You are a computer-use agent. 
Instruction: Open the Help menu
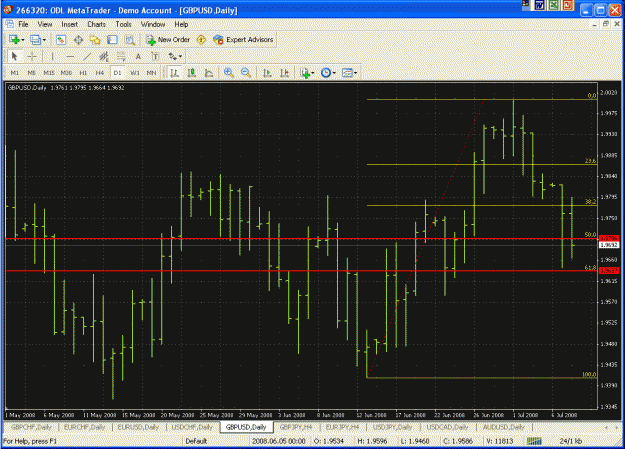coord(181,24)
